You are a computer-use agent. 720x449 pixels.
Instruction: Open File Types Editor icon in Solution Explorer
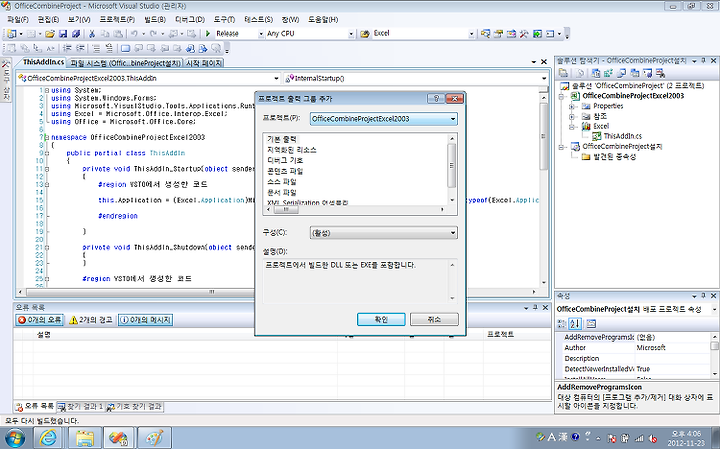point(621,73)
